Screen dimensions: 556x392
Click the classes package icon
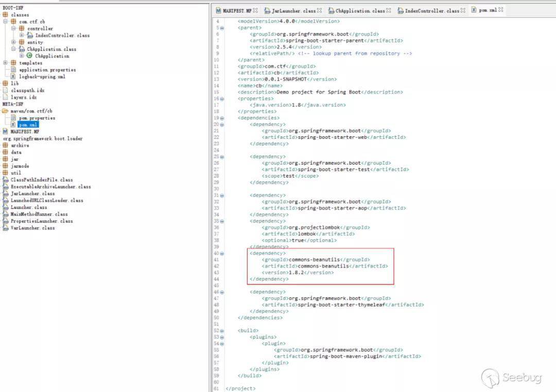tap(5, 14)
